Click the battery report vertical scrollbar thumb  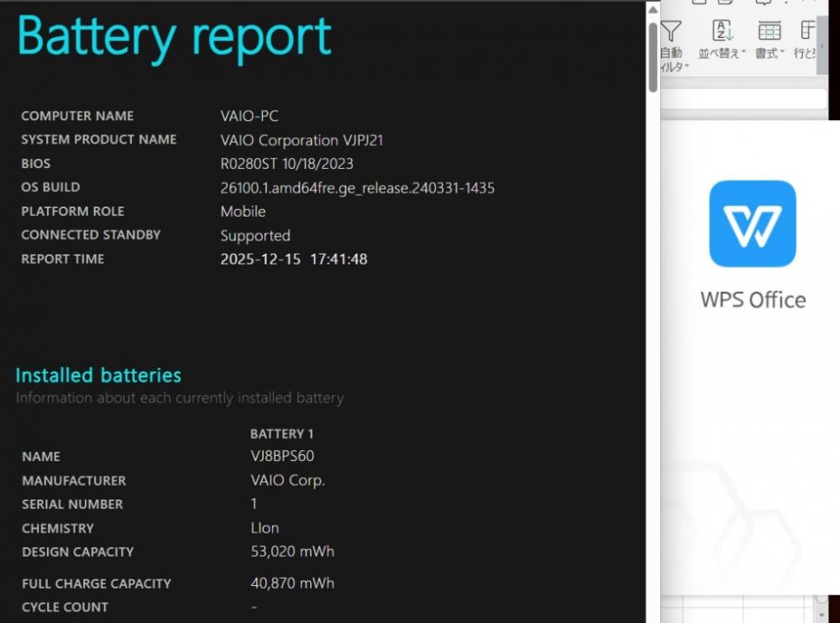click(x=653, y=57)
